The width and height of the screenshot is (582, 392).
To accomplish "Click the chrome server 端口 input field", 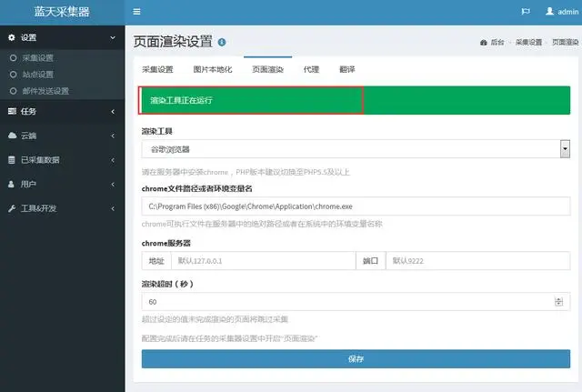I will (x=478, y=261).
